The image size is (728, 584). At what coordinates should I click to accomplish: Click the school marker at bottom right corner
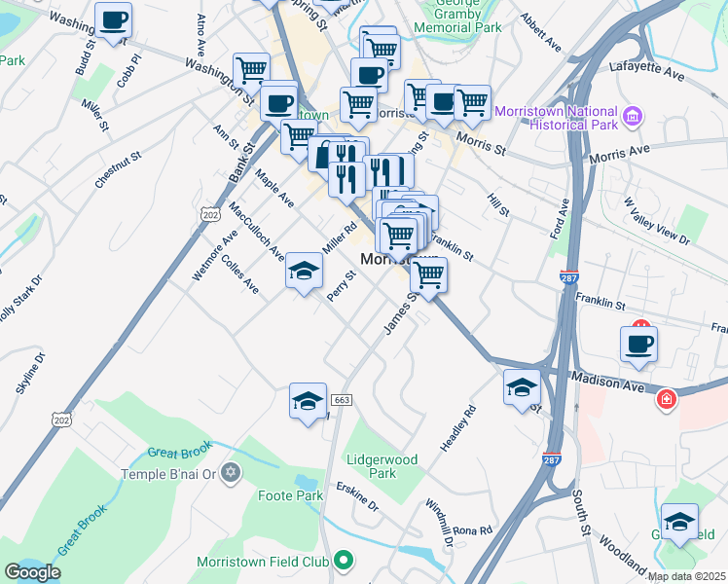coord(679,524)
